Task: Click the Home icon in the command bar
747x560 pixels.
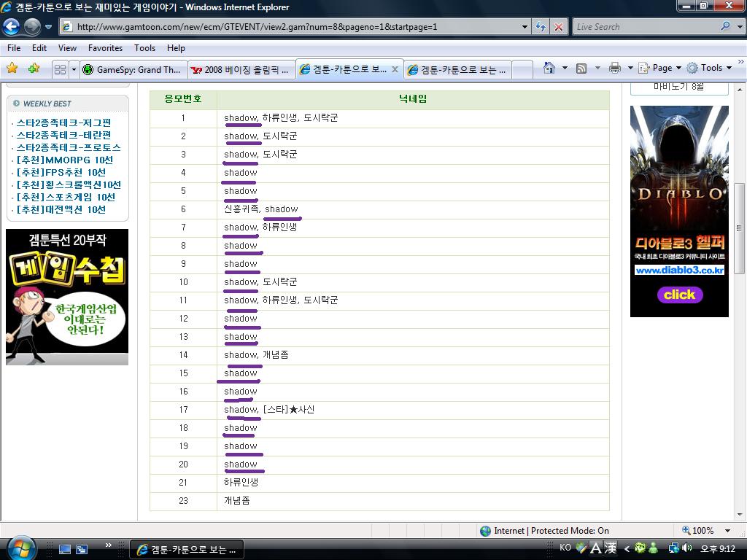Action: coord(549,68)
